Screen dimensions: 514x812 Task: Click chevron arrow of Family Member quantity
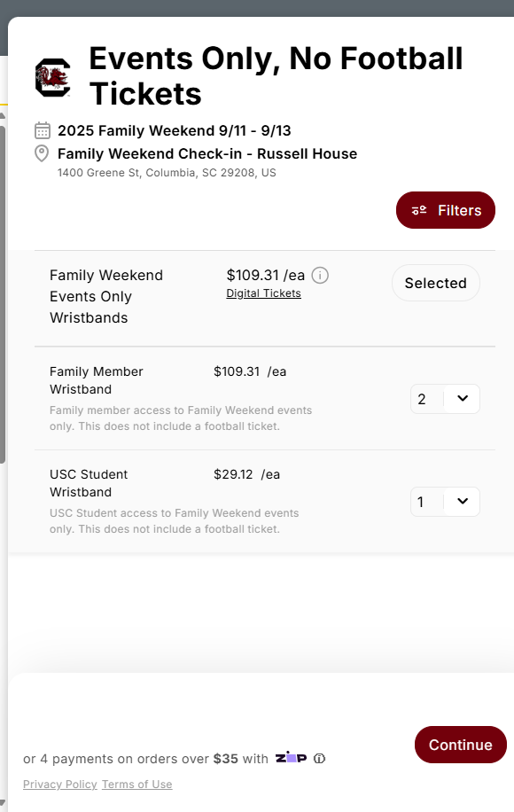(x=463, y=398)
